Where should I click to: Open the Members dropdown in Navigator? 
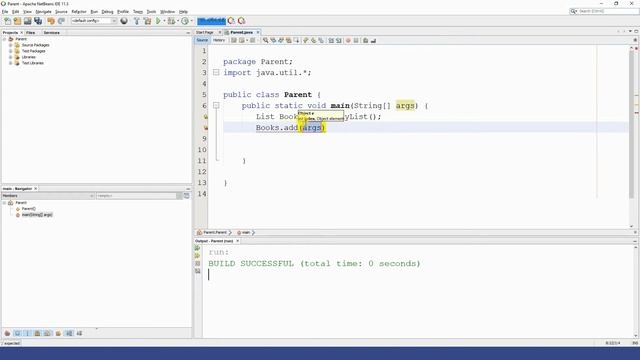point(48,196)
